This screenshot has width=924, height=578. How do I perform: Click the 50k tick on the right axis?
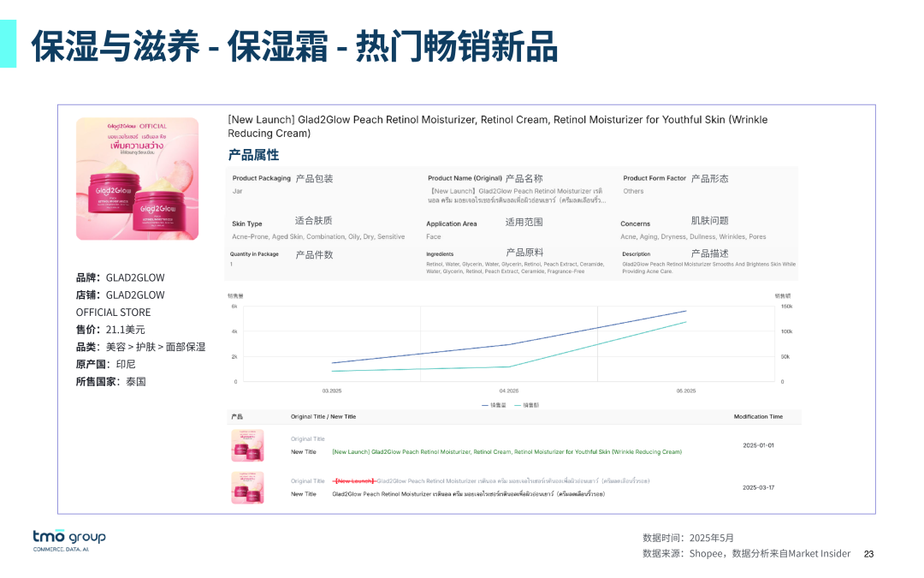click(785, 357)
